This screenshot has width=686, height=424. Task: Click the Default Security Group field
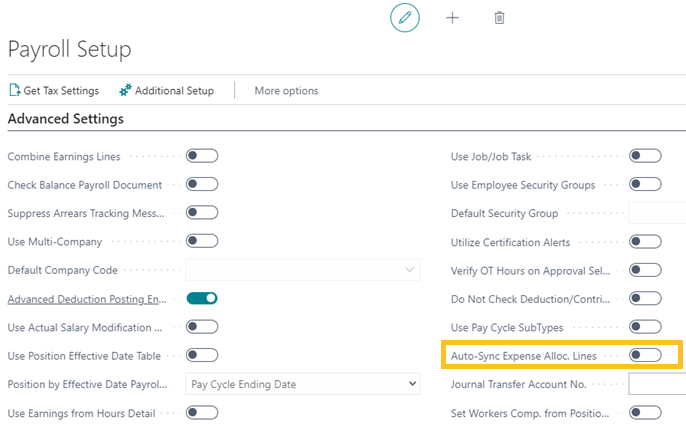(656, 213)
